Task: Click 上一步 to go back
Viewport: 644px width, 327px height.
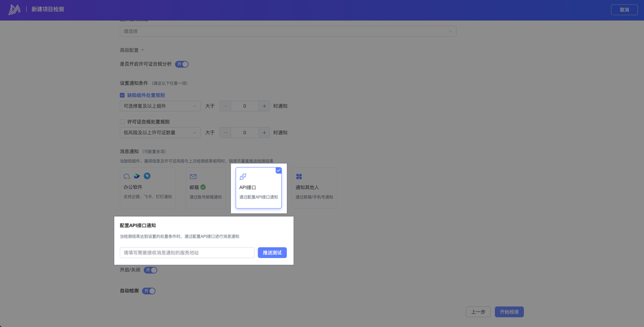Action: tap(478, 312)
